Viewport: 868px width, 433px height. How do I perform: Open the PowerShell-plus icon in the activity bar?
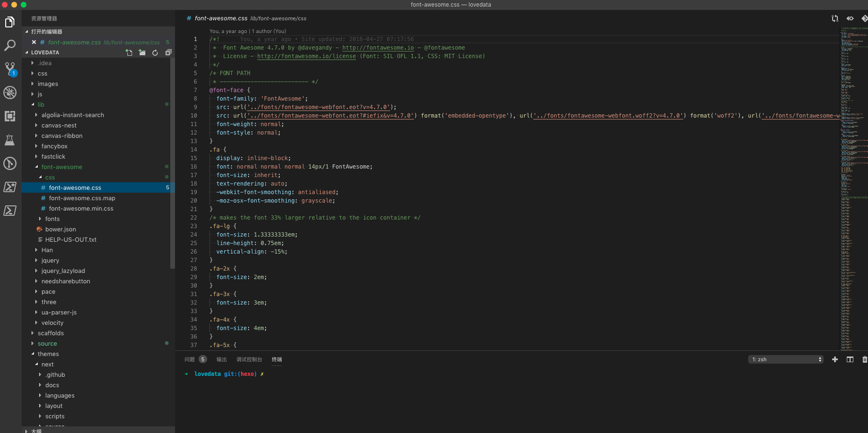click(x=10, y=187)
